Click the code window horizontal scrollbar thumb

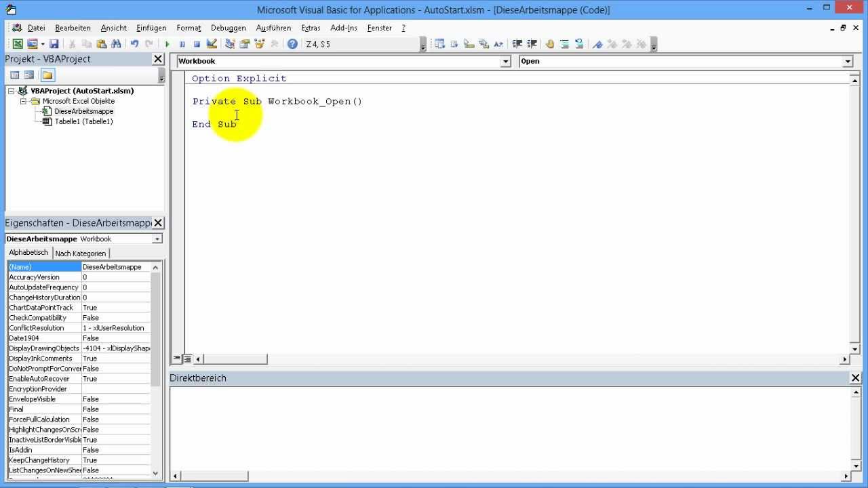(235, 359)
